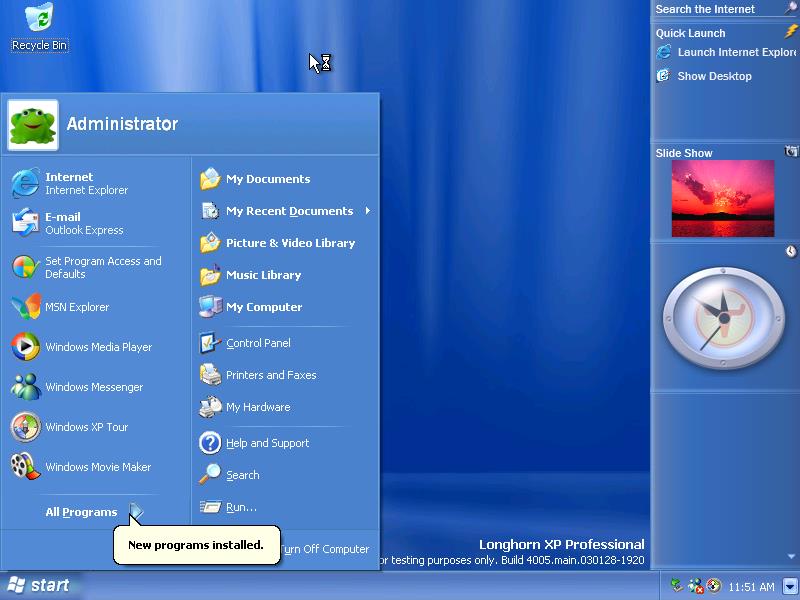This screenshot has width=800, height=600.
Task: Click the Windows Messenger label
Action: [94, 387]
